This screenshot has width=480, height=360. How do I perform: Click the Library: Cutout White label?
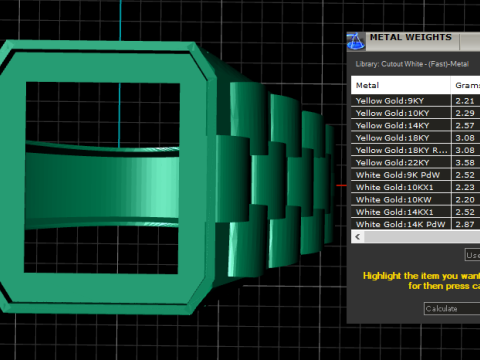412,64
